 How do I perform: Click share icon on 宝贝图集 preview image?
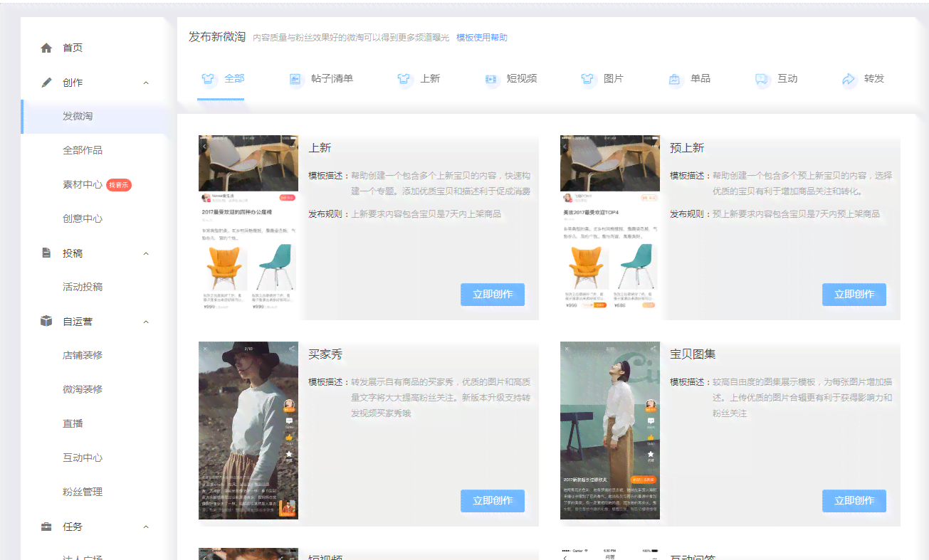653,349
